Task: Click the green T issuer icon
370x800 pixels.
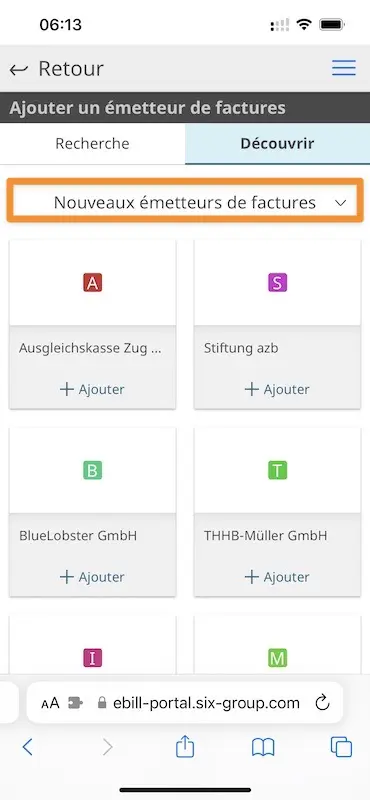Action: click(x=277, y=470)
